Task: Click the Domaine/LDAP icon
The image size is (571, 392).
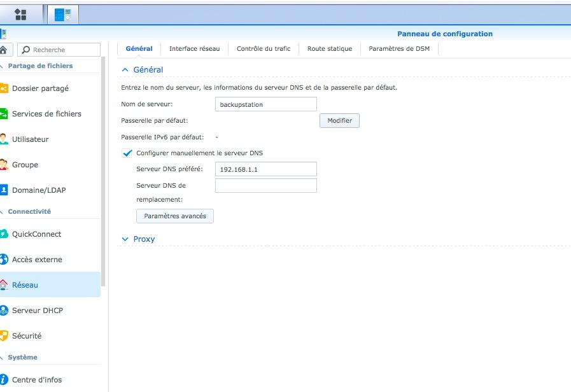Action: coord(4,190)
